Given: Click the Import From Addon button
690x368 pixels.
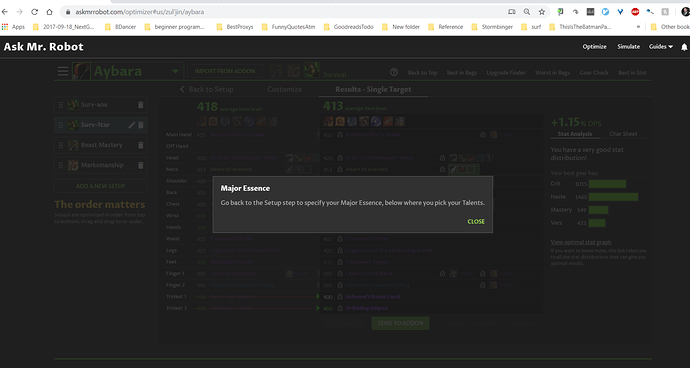Looking at the screenshot, I should tap(225, 71).
